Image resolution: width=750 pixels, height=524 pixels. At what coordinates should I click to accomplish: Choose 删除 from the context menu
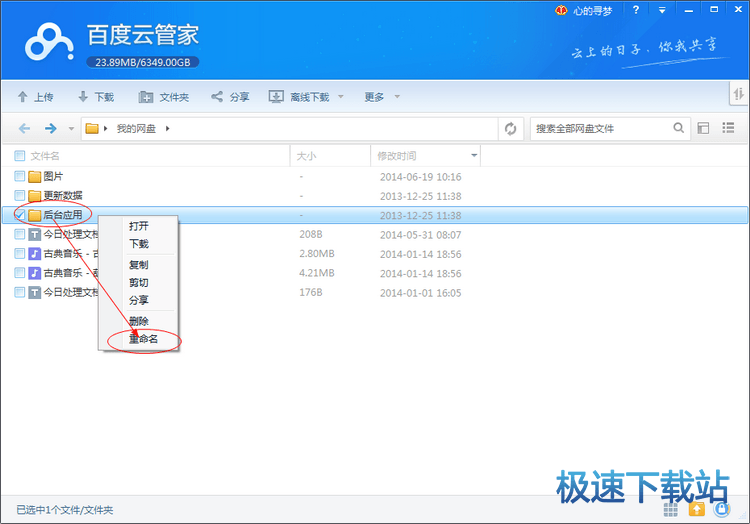(139, 321)
